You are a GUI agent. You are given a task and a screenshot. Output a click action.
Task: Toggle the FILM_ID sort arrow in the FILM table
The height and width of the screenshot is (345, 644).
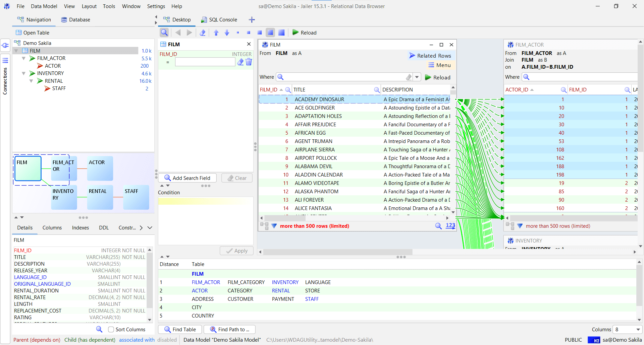[281, 90]
